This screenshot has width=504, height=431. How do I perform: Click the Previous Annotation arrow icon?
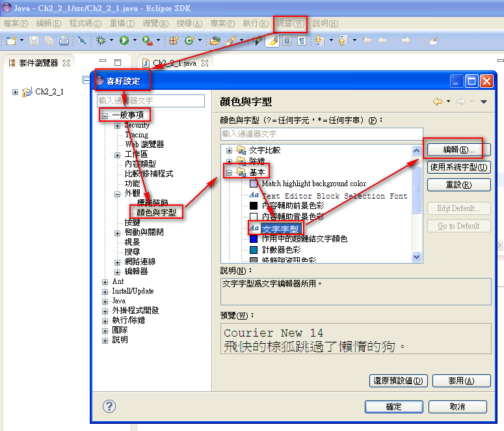[x=343, y=40]
